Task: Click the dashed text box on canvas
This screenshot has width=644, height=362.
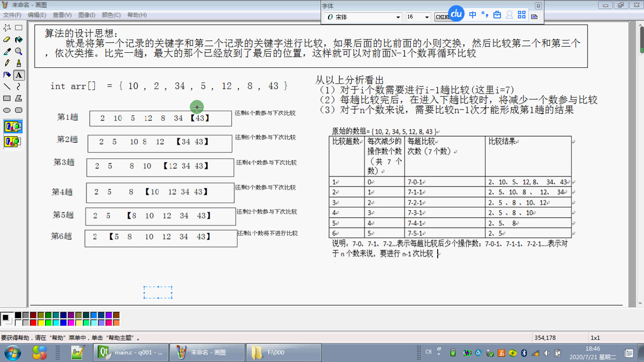Action: [x=158, y=293]
